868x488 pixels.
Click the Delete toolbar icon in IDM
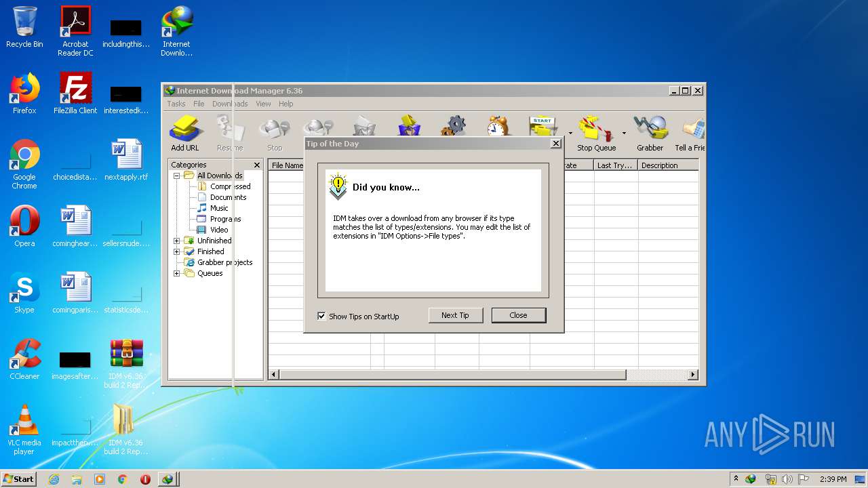click(x=364, y=126)
